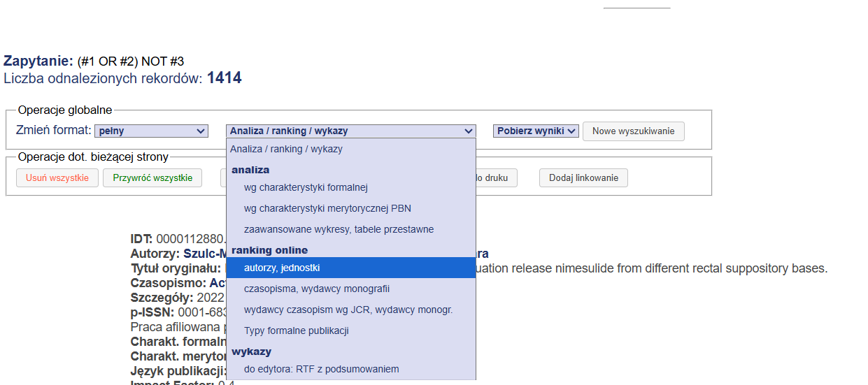Viewport: 868px width, 385px height.
Task: Open the "Zmień format" dropdown showing pełny
Action: pyautogui.click(x=151, y=131)
